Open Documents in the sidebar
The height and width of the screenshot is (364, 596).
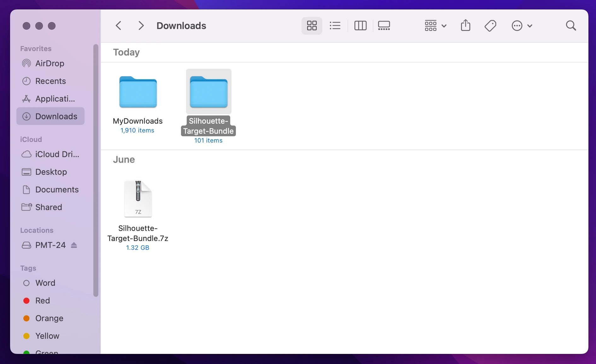(50, 190)
